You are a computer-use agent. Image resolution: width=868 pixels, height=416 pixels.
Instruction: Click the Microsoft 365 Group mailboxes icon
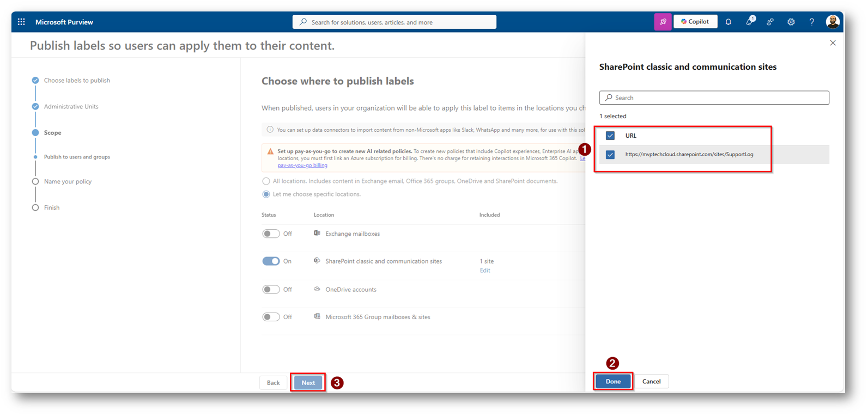click(x=317, y=316)
